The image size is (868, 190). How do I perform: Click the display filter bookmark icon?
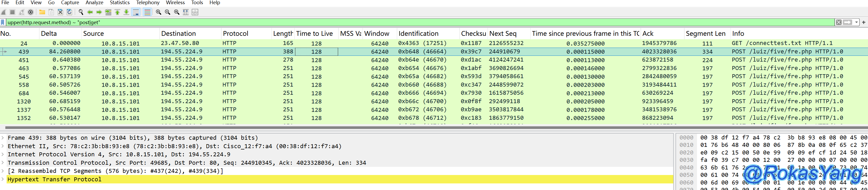(x=3, y=23)
